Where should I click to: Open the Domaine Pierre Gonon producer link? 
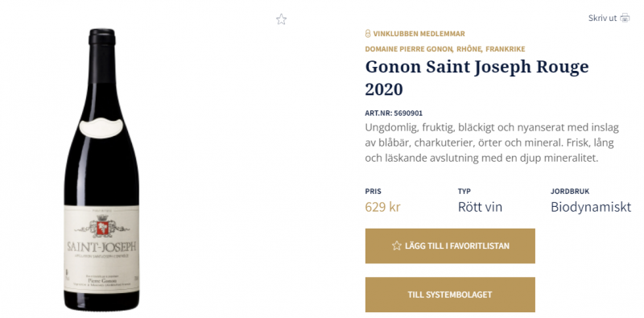pyautogui.click(x=409, y=49)
